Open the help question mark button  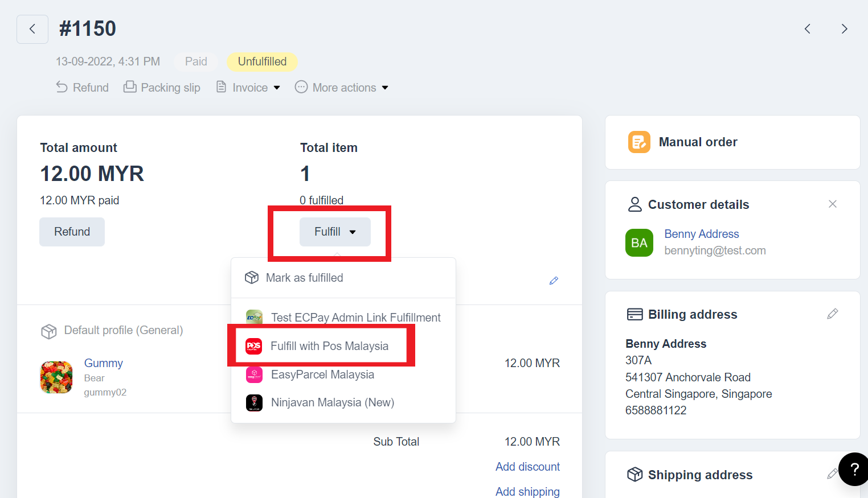point(854,469)
